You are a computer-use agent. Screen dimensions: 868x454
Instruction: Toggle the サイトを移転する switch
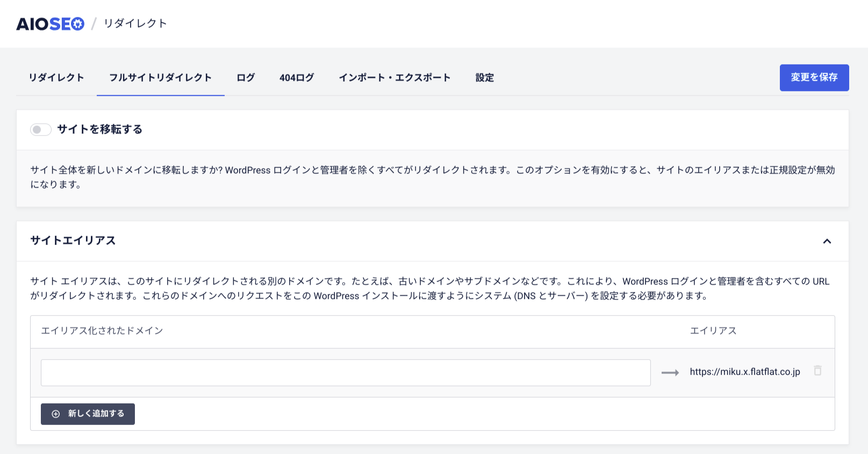pos(41,129)
